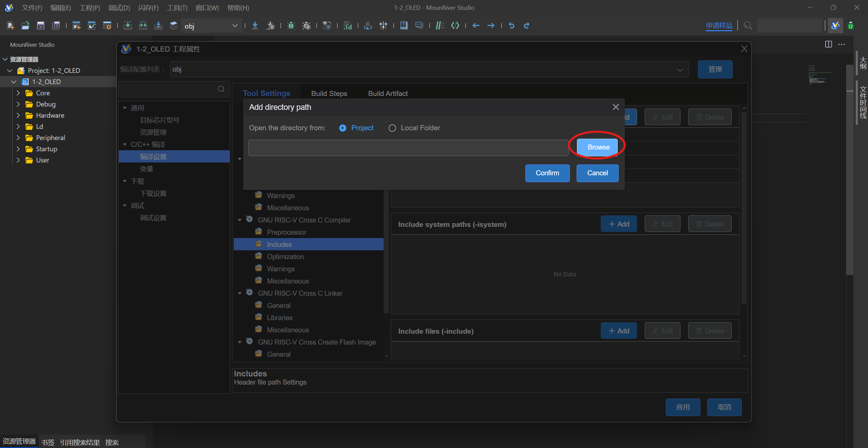
Task: Click Cancel in the Add directory path dialog
Action: [x=597, y=173]
